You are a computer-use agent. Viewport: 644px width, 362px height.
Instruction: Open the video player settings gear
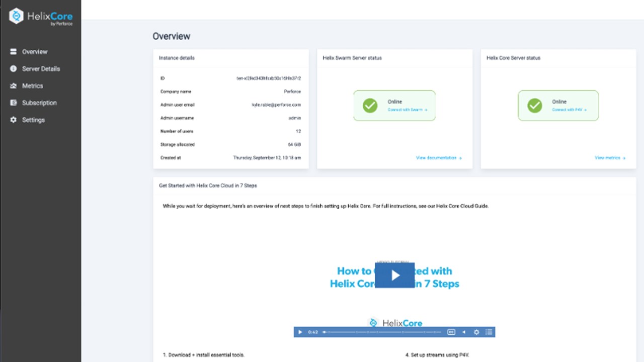pos(476,332)
